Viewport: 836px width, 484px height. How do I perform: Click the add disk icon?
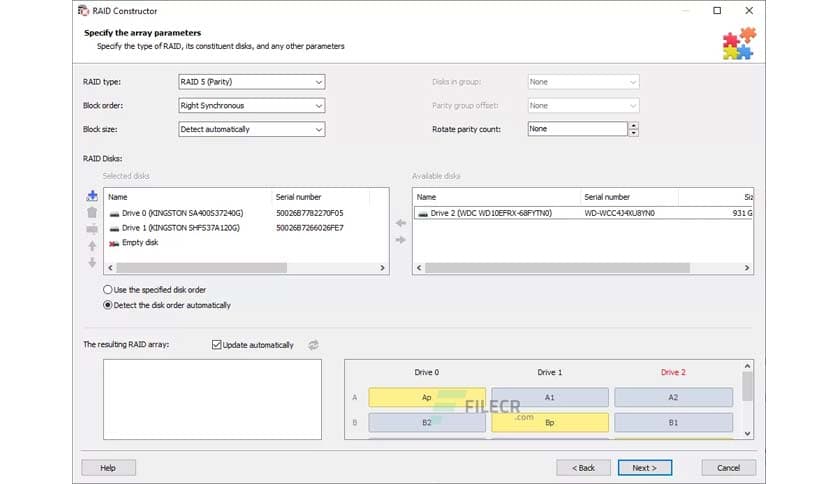tap(92, 196)
